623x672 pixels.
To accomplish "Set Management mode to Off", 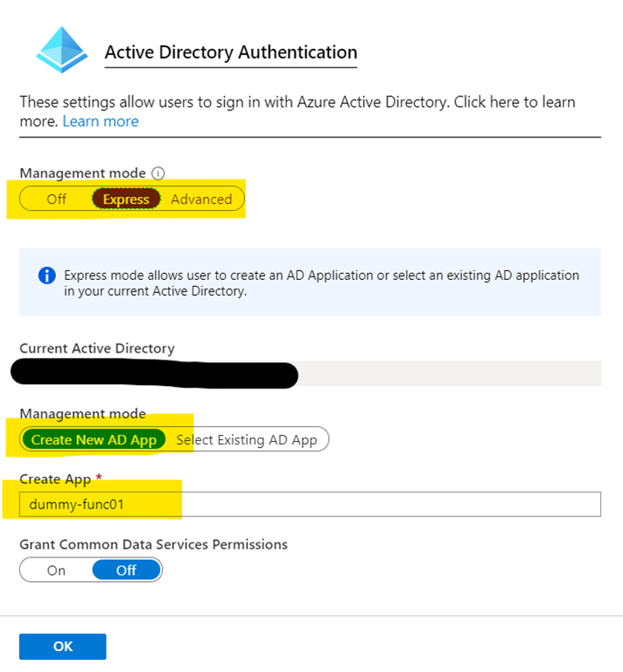I will [57, 199].
